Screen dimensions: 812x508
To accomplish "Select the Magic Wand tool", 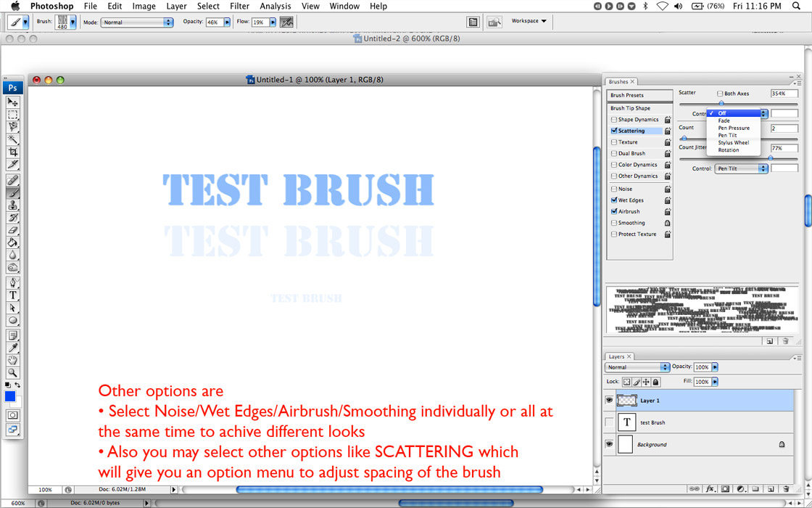I will tap(13, 140).
